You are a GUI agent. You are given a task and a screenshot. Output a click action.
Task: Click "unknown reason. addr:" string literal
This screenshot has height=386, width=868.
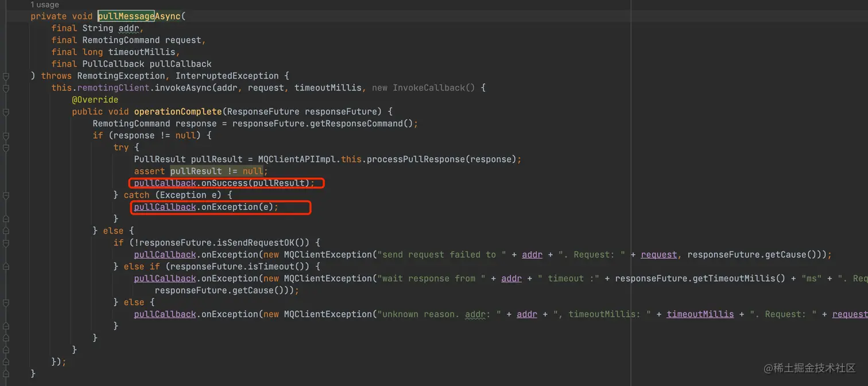439,314
